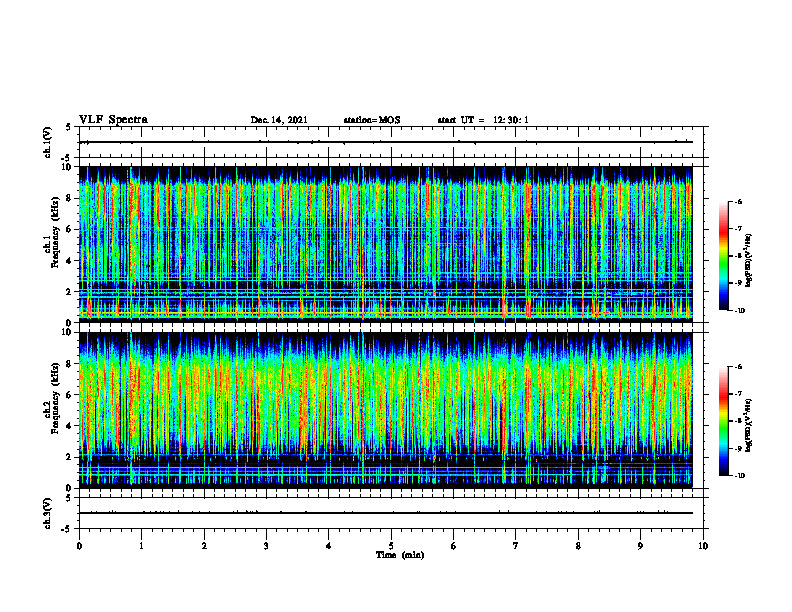Click time axis tick label "8"
Screen dimensions: 792x612
click(578, 546)
